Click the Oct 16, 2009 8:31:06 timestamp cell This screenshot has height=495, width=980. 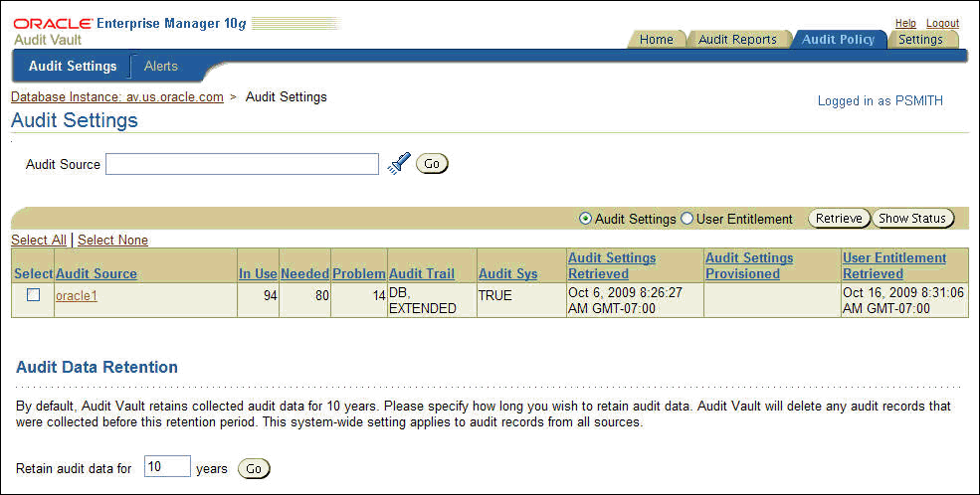(903, 300)
